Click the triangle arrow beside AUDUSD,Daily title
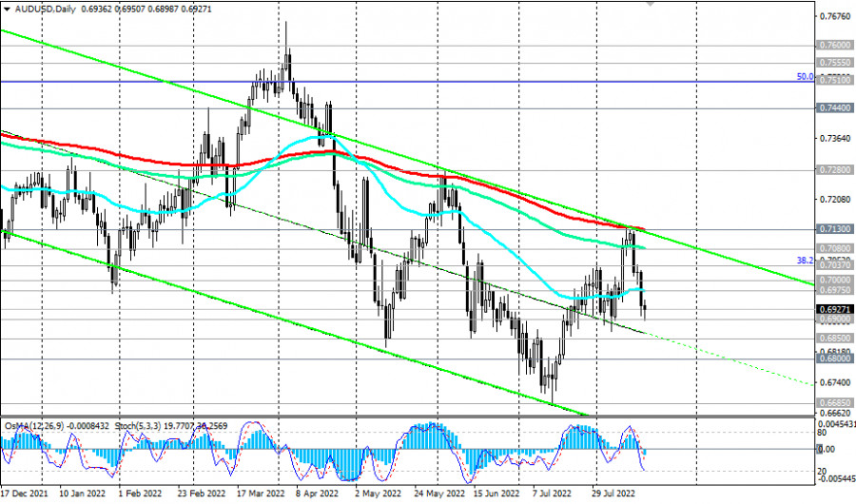Image resolution: width=856 pixels, height=504 pixels. pyautogui.click(x=6, y=7)
